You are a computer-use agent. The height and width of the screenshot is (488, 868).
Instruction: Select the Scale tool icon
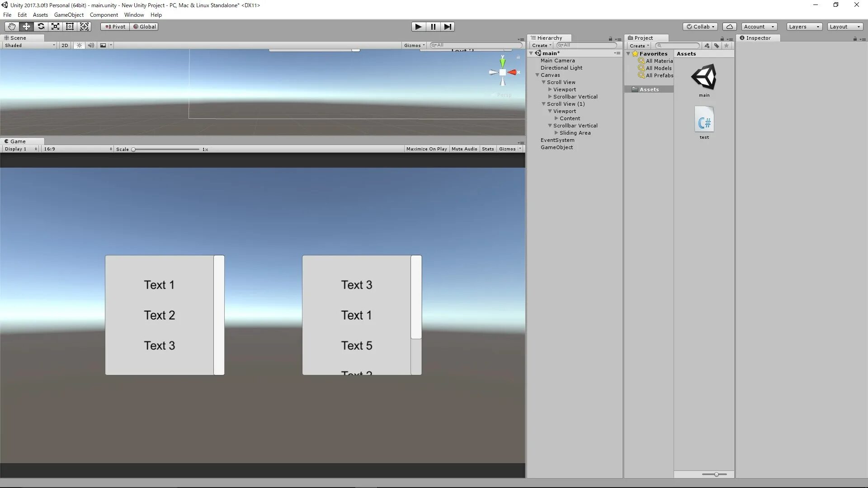click(55, 27)
